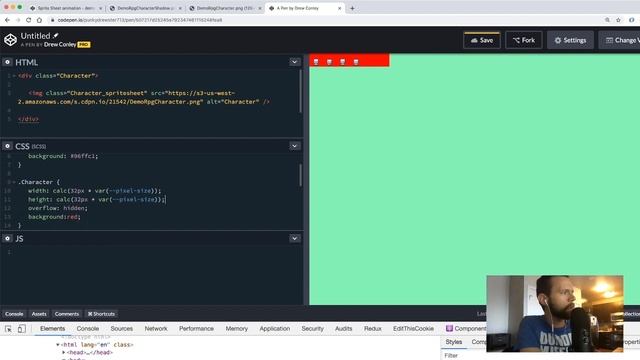Click the Change View button

(x=620, y=40)
